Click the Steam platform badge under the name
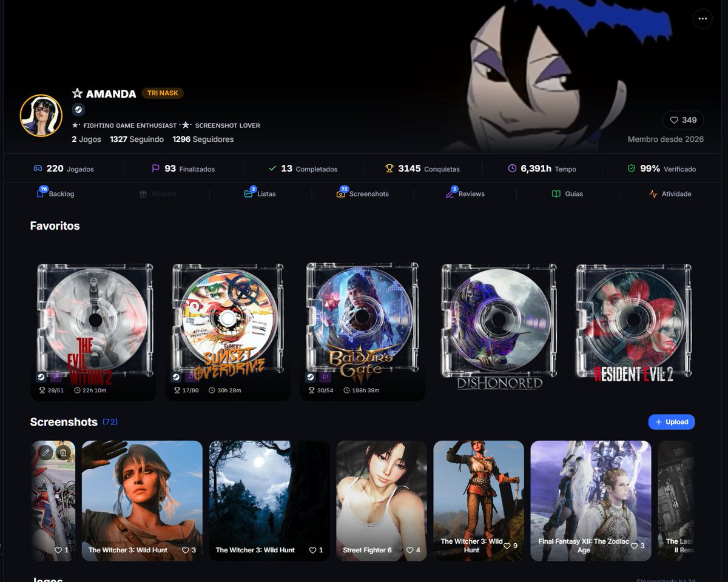This screenshot has width=728, height=582. pyautogui.click(x=78, y=110)
